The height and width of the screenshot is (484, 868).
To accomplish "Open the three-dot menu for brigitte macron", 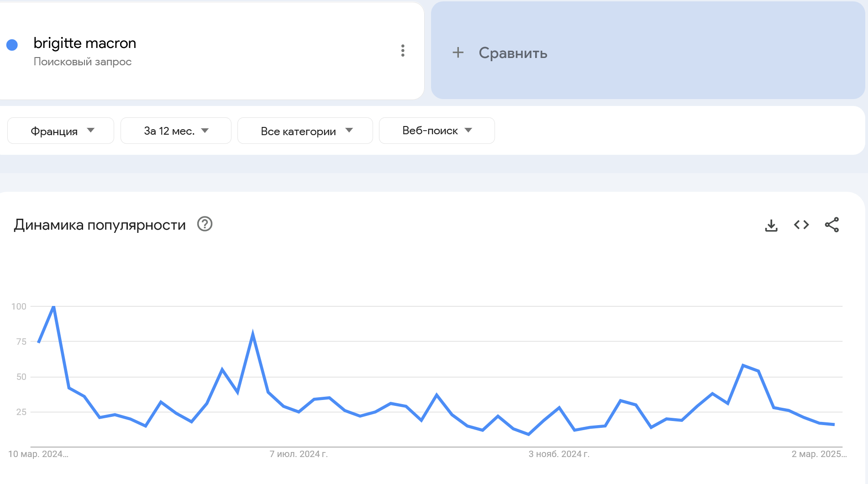I will (x=402, y=51).
